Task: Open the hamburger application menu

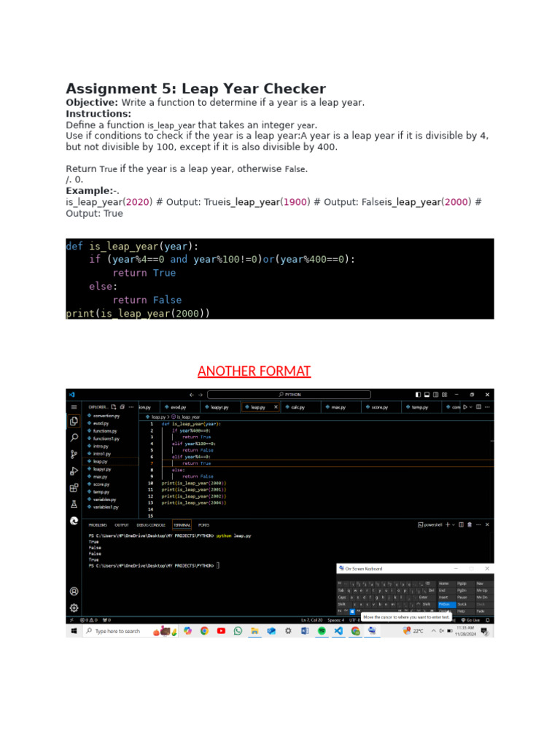Action: pyautogui.click(x=74, y=407)
